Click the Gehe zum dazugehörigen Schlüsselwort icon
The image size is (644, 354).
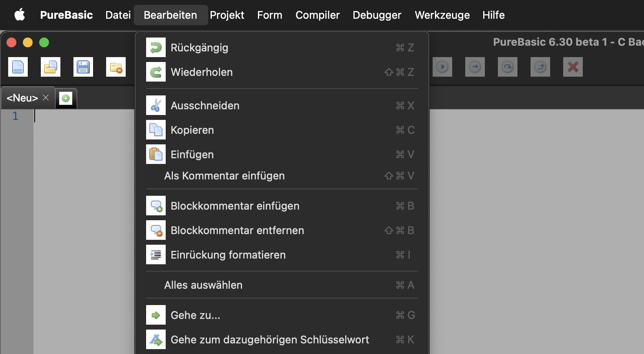click(x=156, y=339)
